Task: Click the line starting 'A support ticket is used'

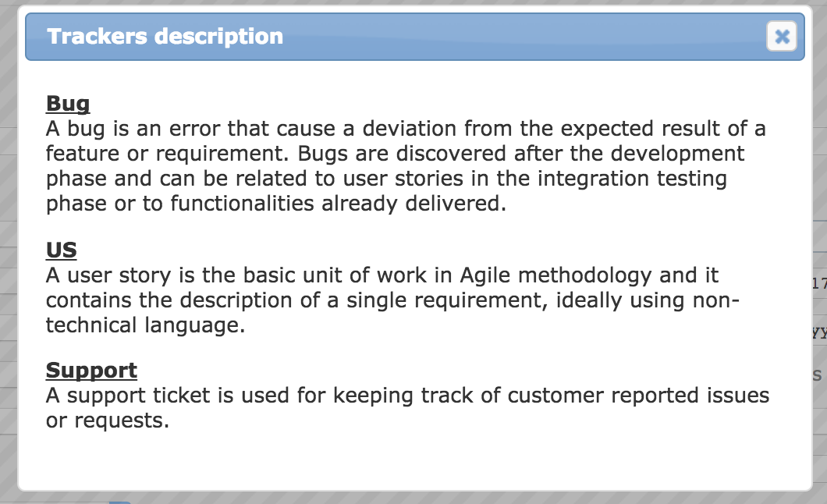Action: click(408, 396)
